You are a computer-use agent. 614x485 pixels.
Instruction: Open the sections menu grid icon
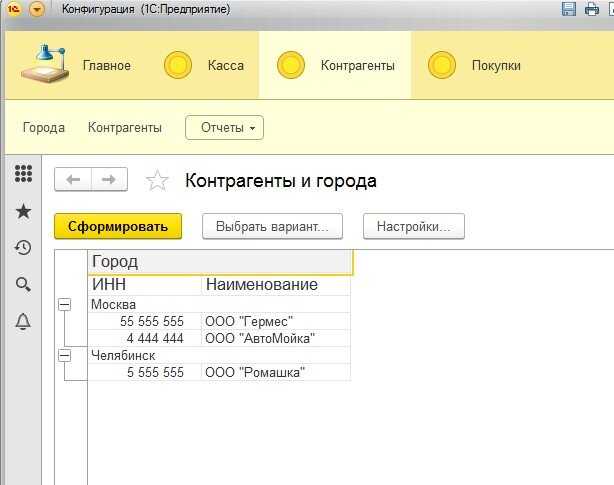click(23, 174)
